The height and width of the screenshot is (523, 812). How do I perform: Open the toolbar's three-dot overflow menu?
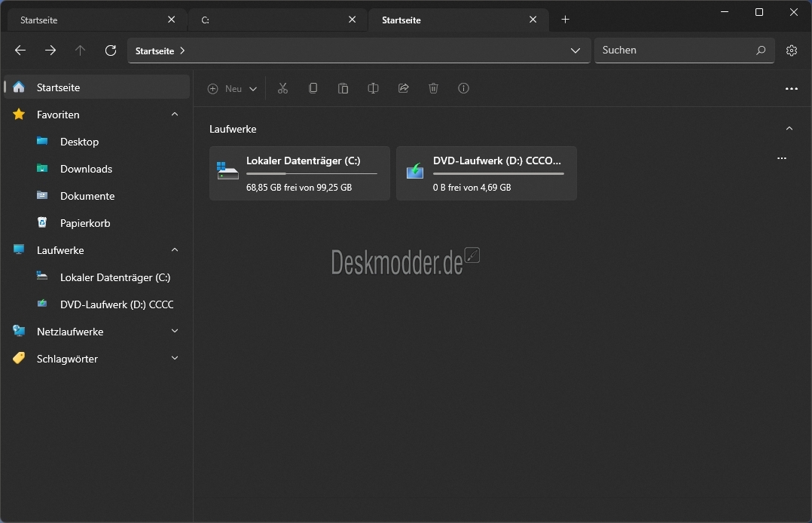pyautogui.click(x=791, y=89)
